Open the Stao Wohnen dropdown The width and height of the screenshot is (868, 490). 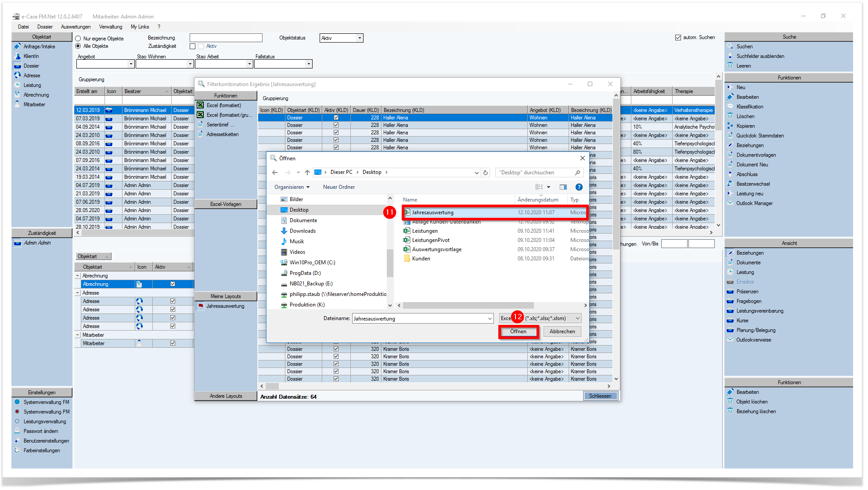(190, 64)
